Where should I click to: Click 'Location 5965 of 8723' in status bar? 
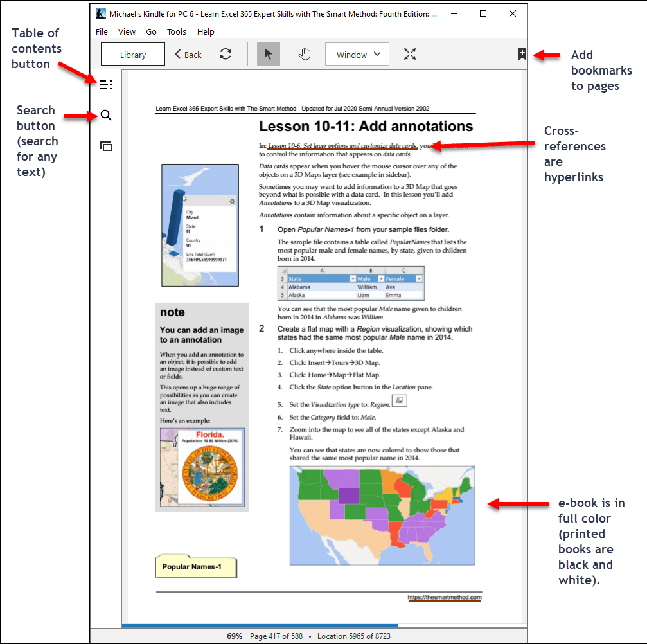click(x=353, y=636)
